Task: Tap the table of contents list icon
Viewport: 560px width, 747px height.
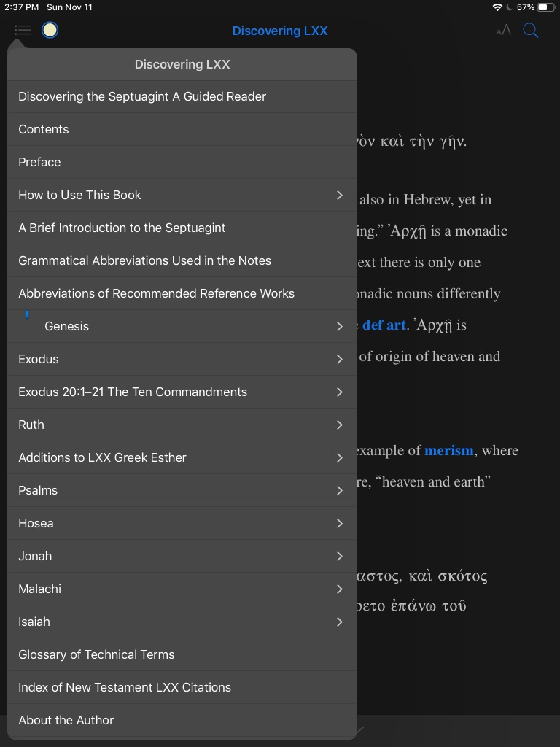Action: [x=23, y=30]
